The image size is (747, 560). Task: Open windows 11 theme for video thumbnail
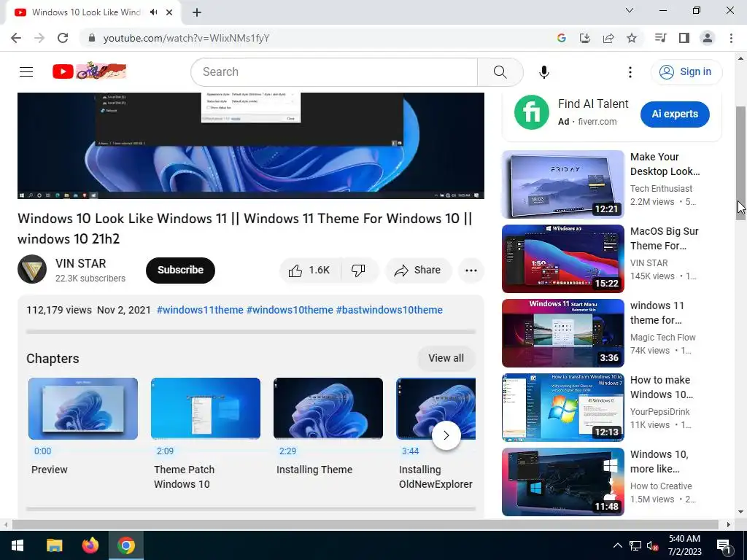coord(562,333)
